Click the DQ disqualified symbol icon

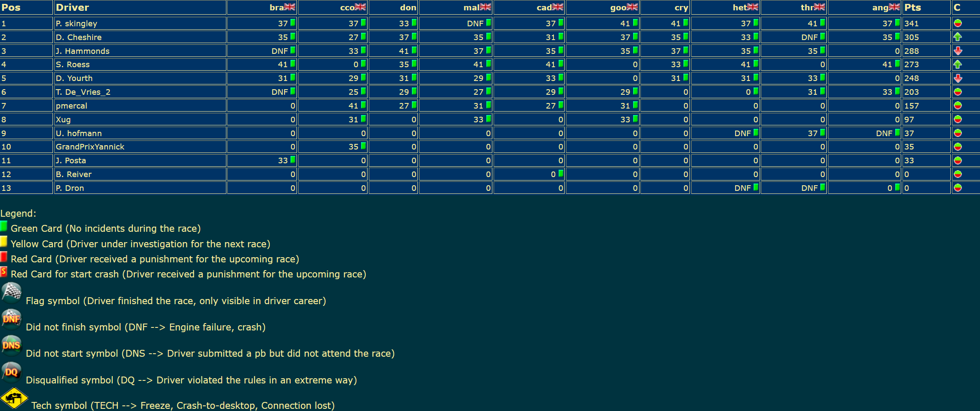tap(11, 372)
